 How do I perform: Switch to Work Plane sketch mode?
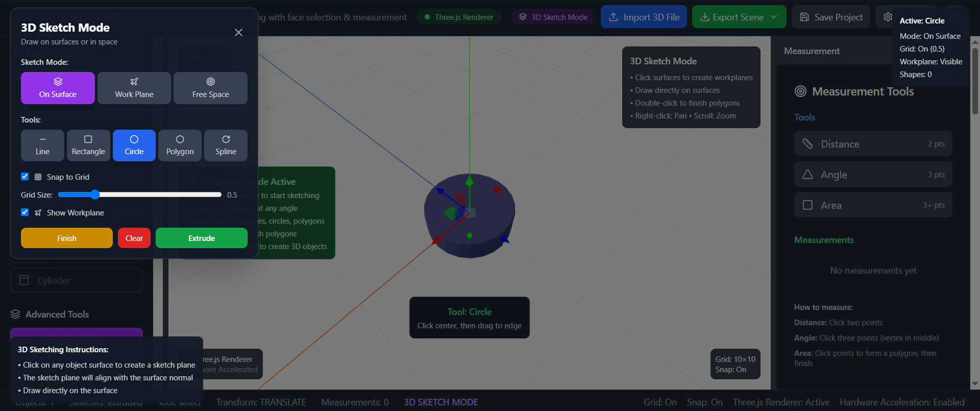click(x=134, y=88)
